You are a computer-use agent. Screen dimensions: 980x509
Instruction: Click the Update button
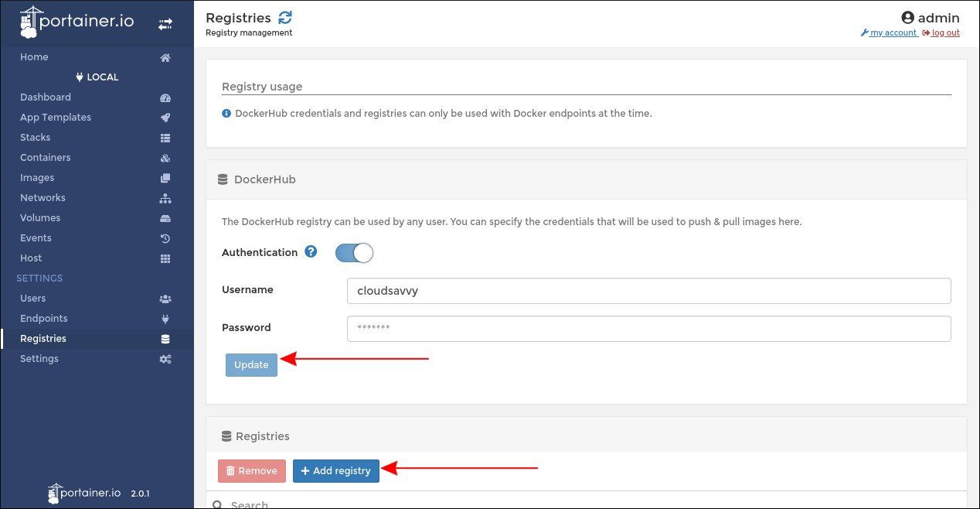coord(251,364)
